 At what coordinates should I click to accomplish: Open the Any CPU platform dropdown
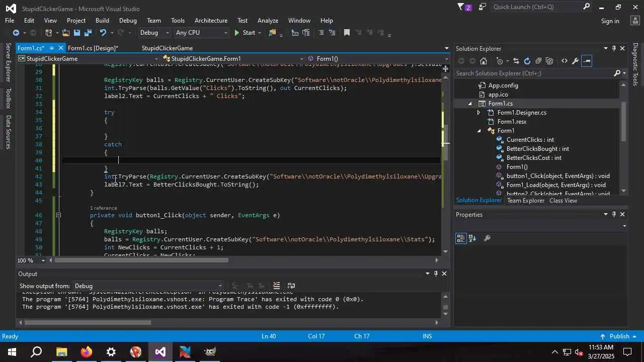pos(201,33)
